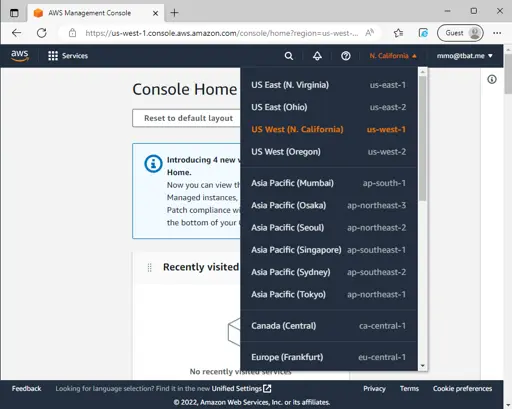Open the help question mark icon
This screenshot has height=409, width=512.
[x=346, y=56]
